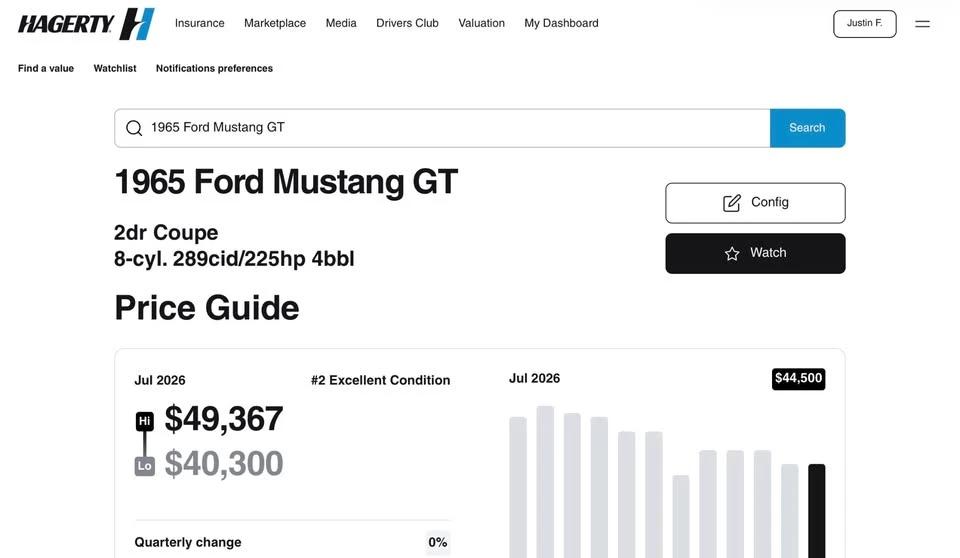Click the $40,300 low value
Viewport: 960px width, 558px height.
[x=224, y=464]
